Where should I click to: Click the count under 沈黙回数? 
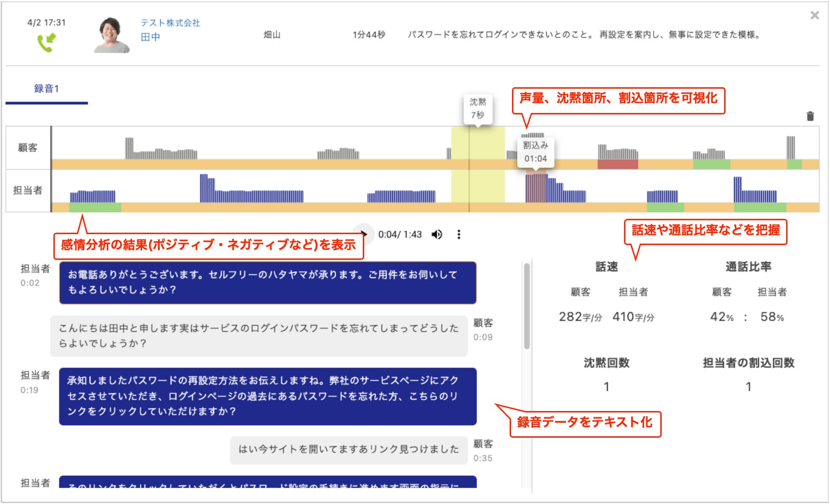[606, 387]
